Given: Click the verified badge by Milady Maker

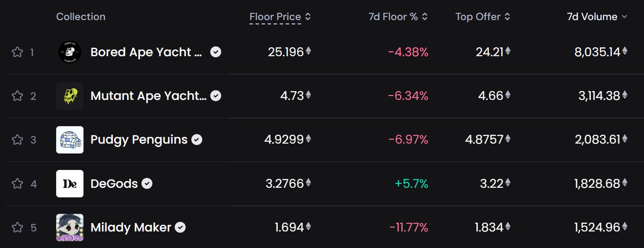Looking at the screenshot, I should 180,227.
